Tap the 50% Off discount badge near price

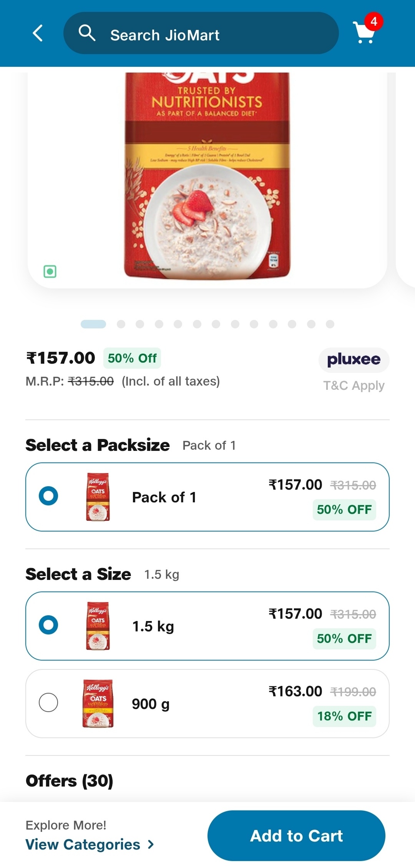(x=132, y=358)
